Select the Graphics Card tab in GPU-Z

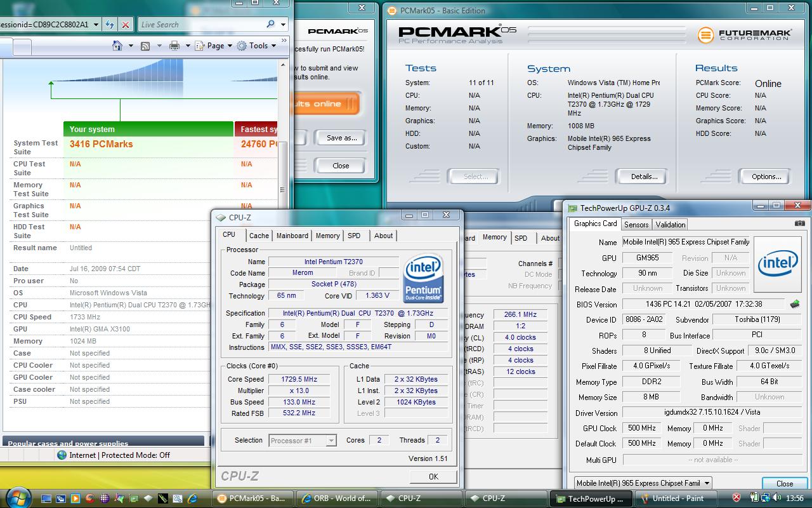tap(595, 224)
